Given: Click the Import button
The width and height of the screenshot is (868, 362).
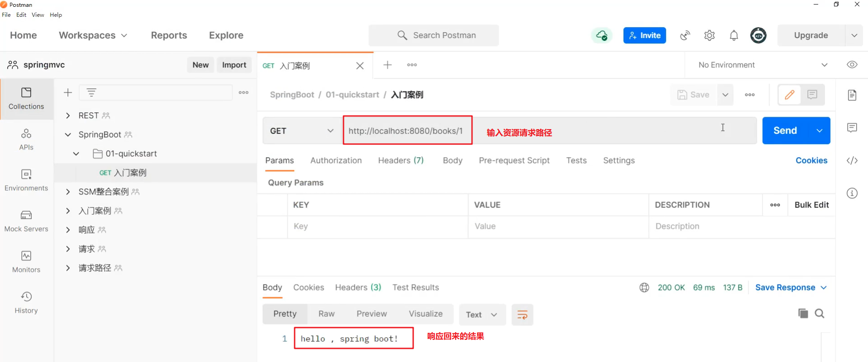Looking at the screenshot, I should coord(234,65).
